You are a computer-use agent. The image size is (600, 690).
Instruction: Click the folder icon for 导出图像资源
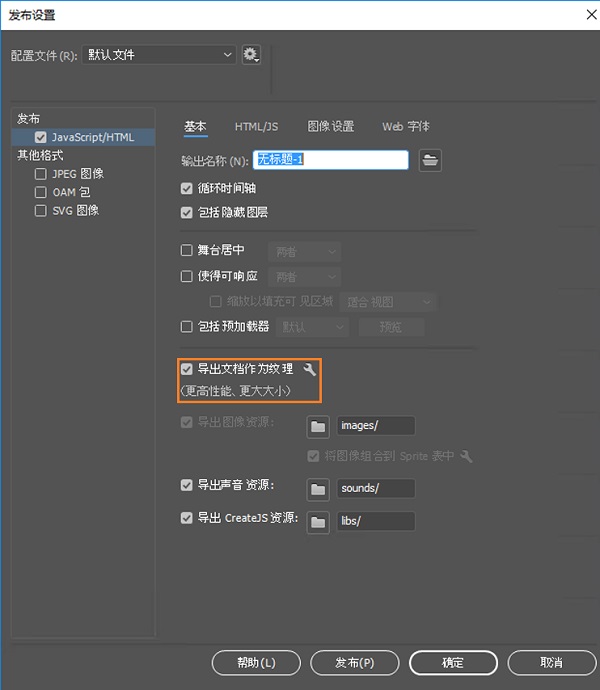[x=318, y=426]
